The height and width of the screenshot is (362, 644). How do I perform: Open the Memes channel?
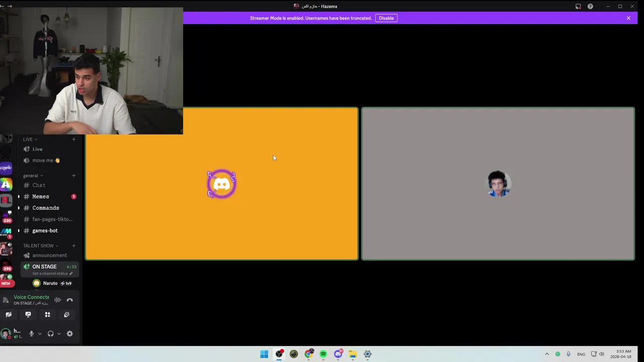(49, 197)
